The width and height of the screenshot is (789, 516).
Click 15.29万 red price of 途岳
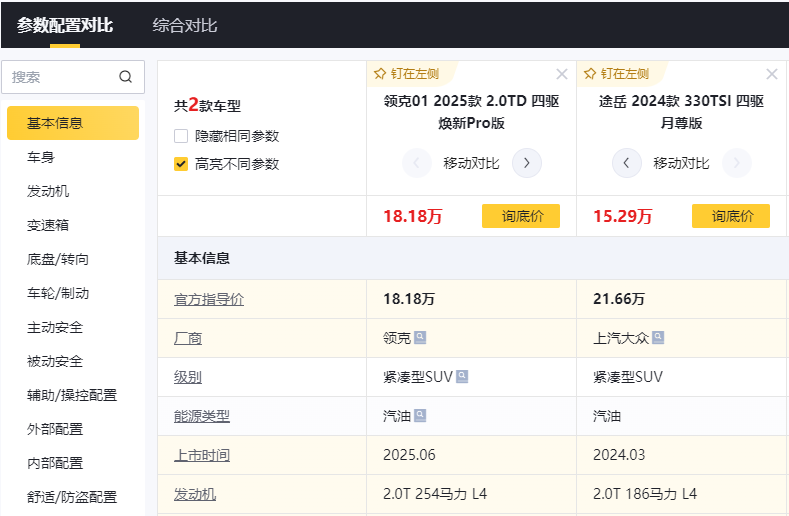click(622, 216)
